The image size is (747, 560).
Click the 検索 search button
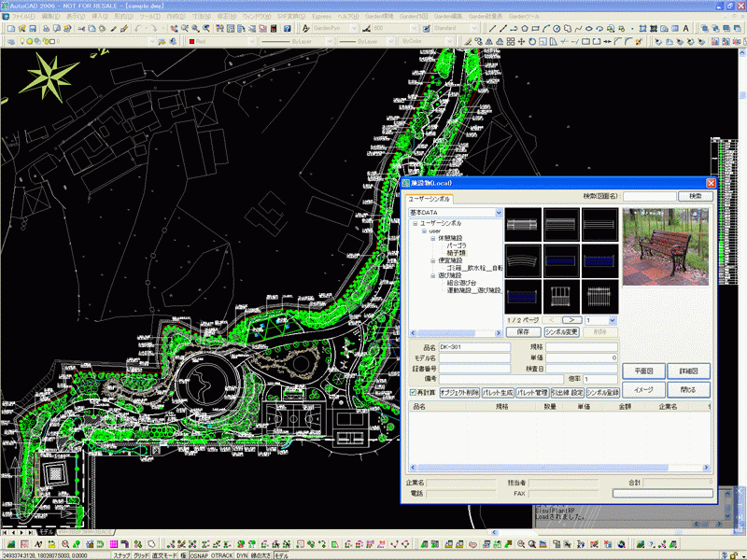(x=695, y=196)
